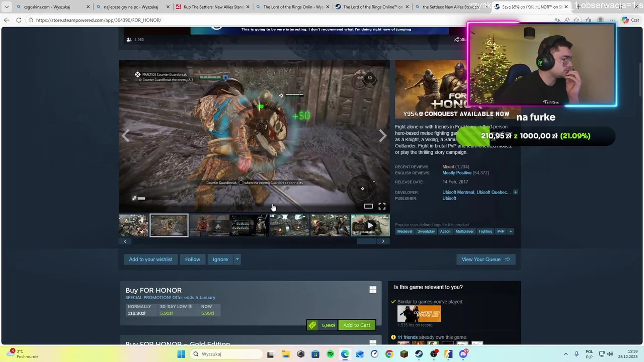Select the Medieval tag
The width and height of the screenshot is (644, 362).
pyautogui.click(x=405, y=231)
